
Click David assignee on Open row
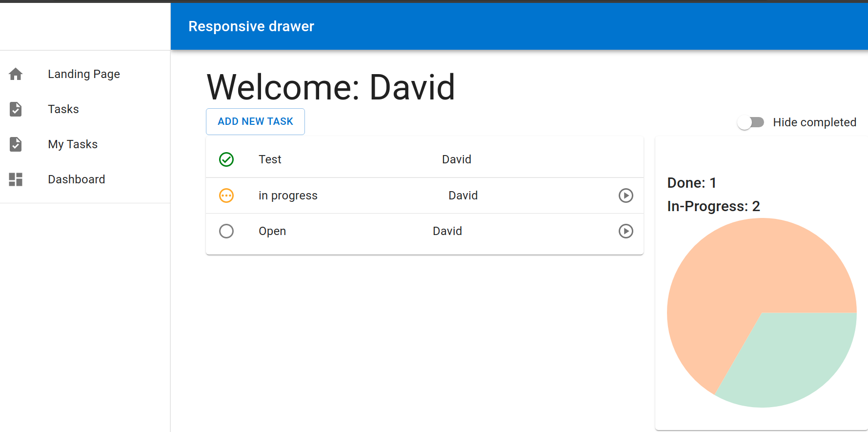coord(447,231)
